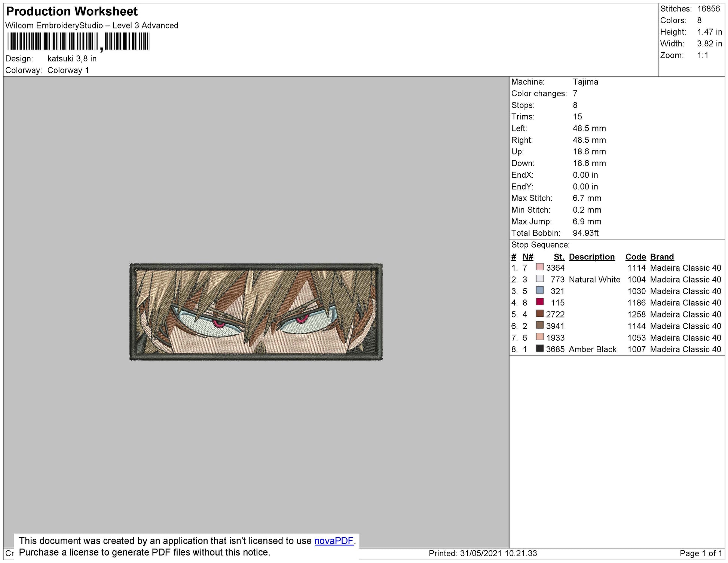Click the 'Production Worksheet' heading
728x563 pixels.
tap(72, 11)
